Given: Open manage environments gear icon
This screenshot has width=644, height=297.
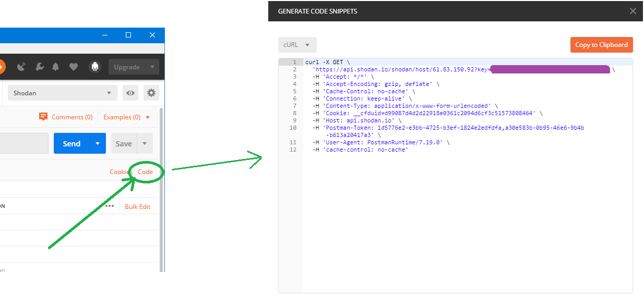Looking at the screenshot, I should coord(151,93).
